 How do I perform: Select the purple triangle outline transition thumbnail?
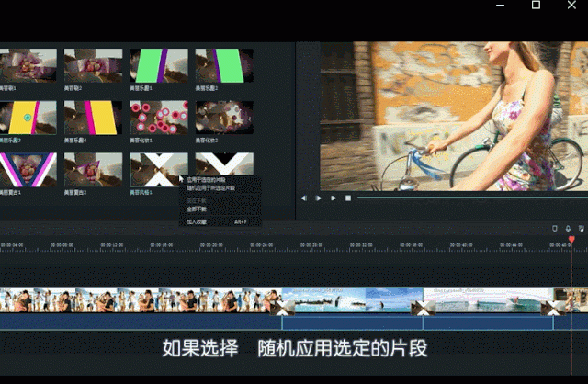(x=93, y=170)
